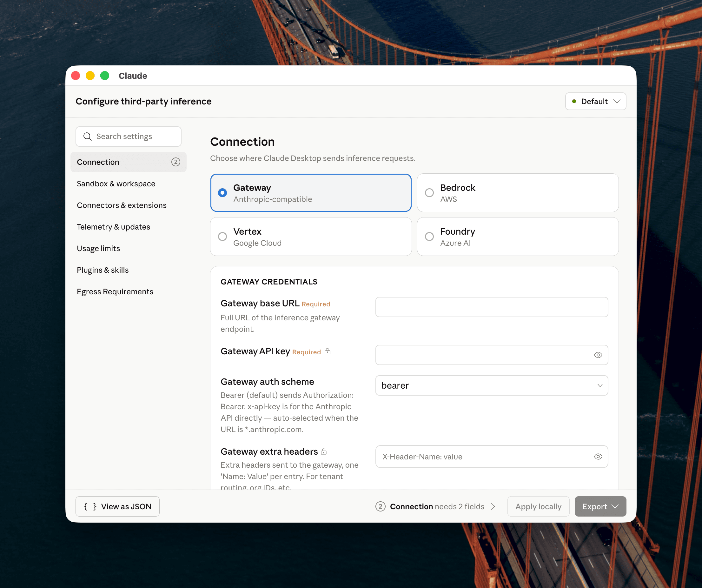Image resolution: width=702 pixels, height=588 pixels.
Task: Click the lock icon next to Gateway extra headers
Action: point(324,451)
